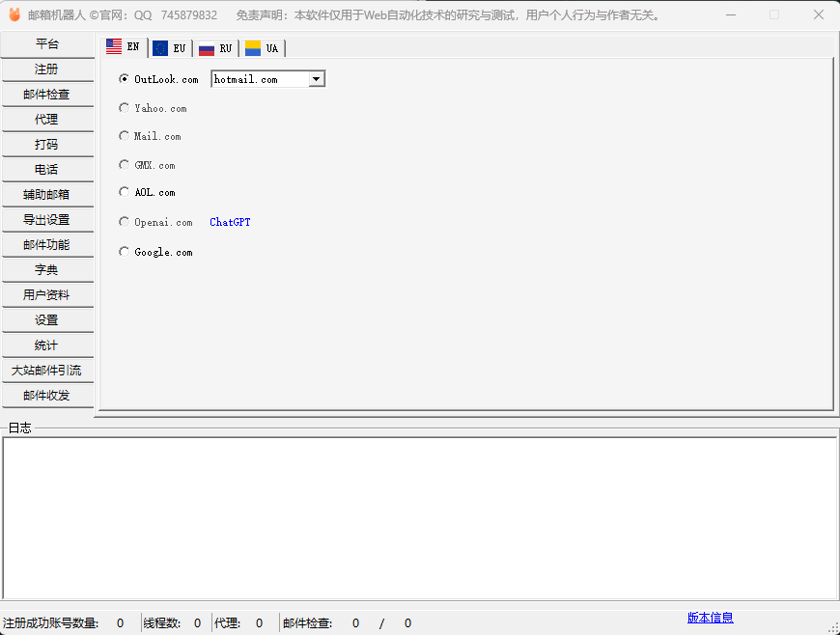Click the ChatGPT blue link text
Screen dimensions: 840x635
coord(230,222)
